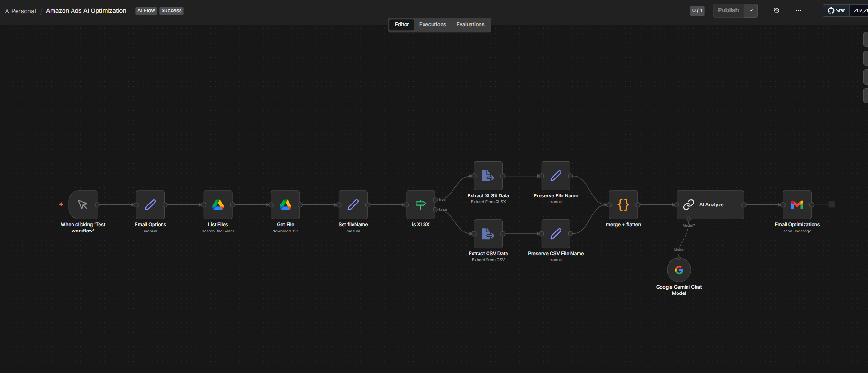868x373 pixels.
Task: Open the Get File Google Drive node
Action: coord(286,204)
